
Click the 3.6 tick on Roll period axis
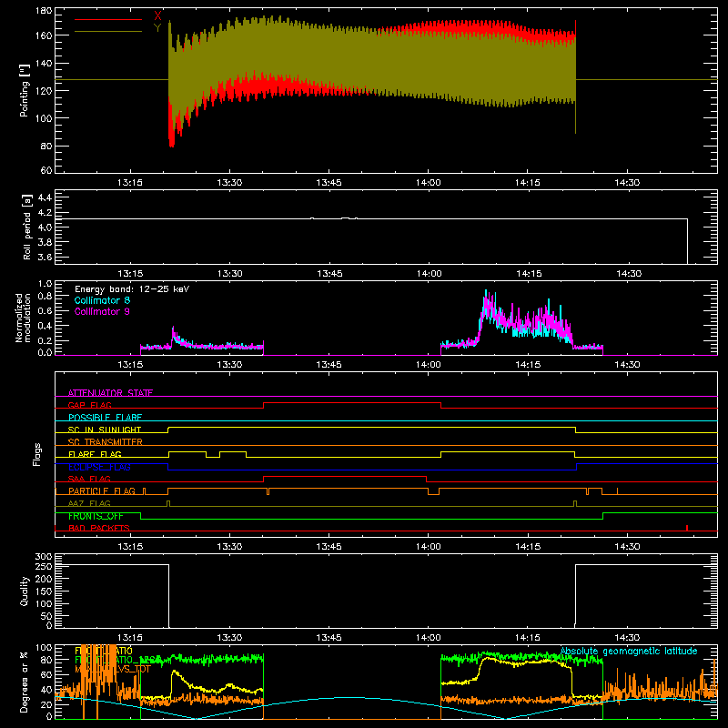[45, 257]
